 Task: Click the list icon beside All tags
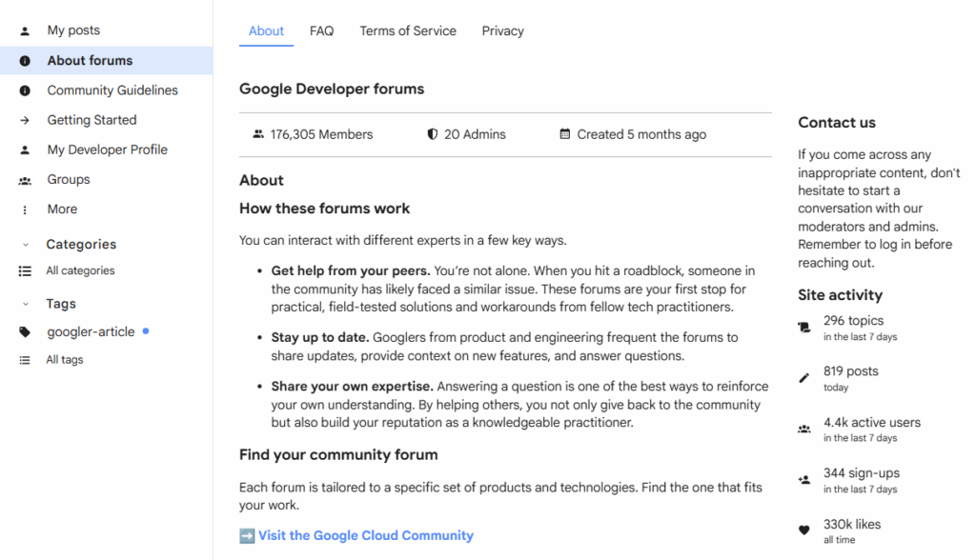[x=25, y=360]
